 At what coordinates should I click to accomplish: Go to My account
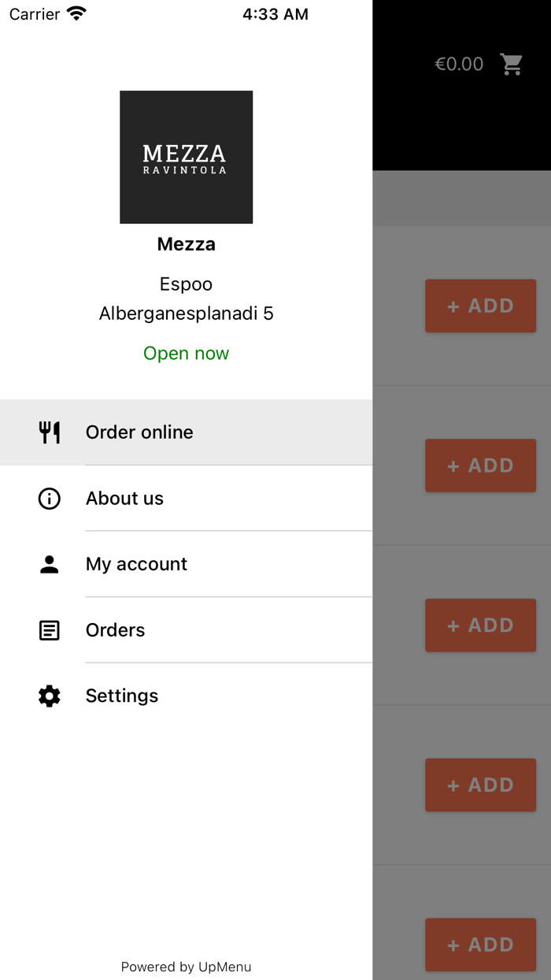point(136,564)
